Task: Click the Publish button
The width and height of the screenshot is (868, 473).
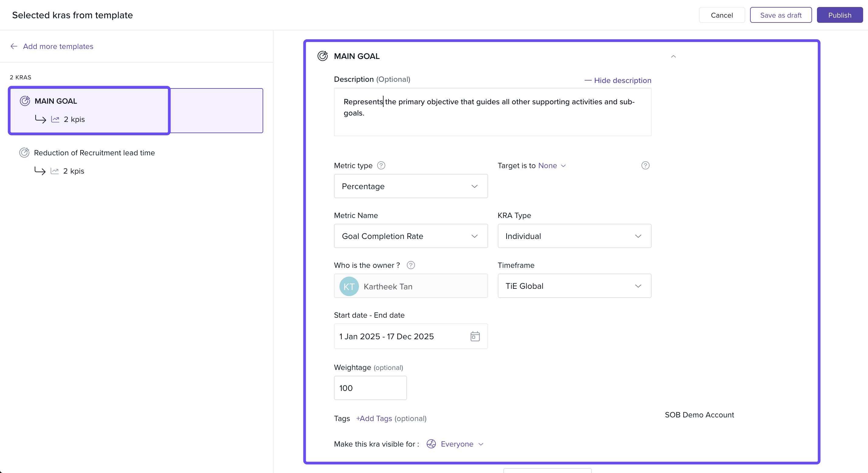Action: (x=839, y=15)
